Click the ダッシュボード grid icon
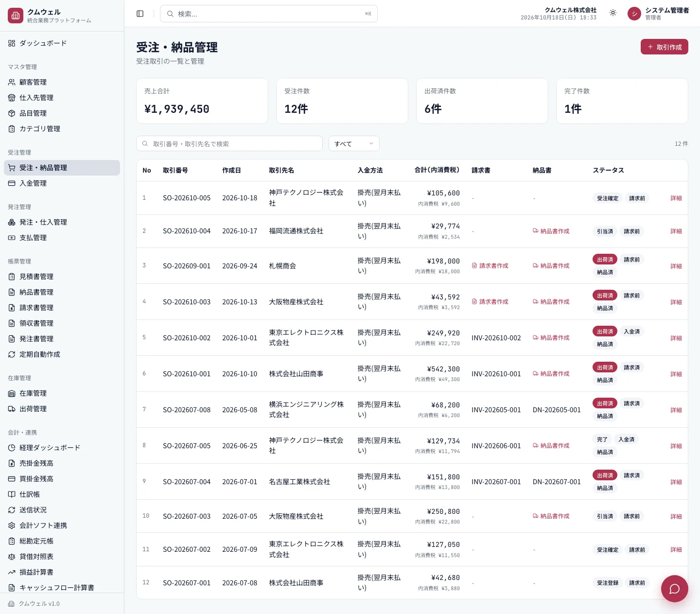Screen dimensions: 700x614 [12, 43]
